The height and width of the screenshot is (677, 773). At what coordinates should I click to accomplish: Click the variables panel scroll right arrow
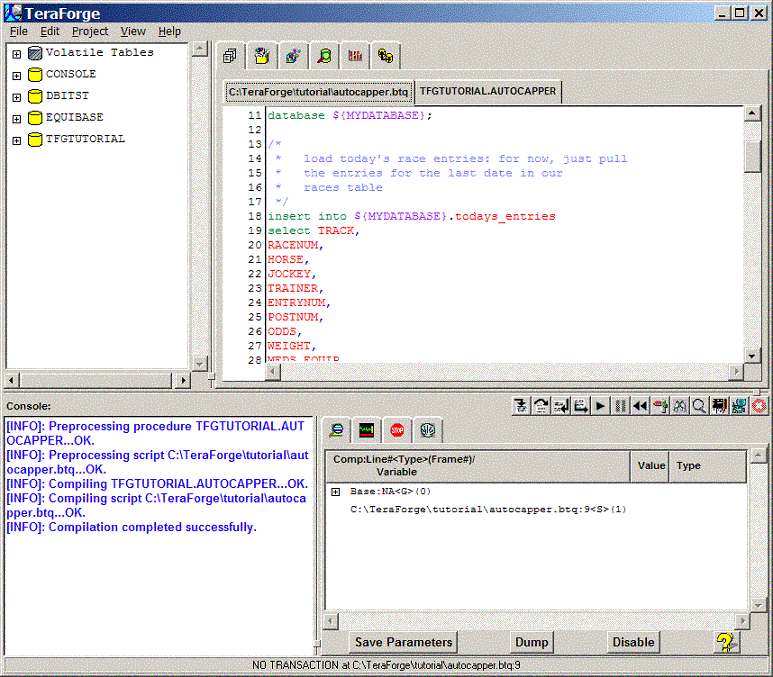coord(742,621)
